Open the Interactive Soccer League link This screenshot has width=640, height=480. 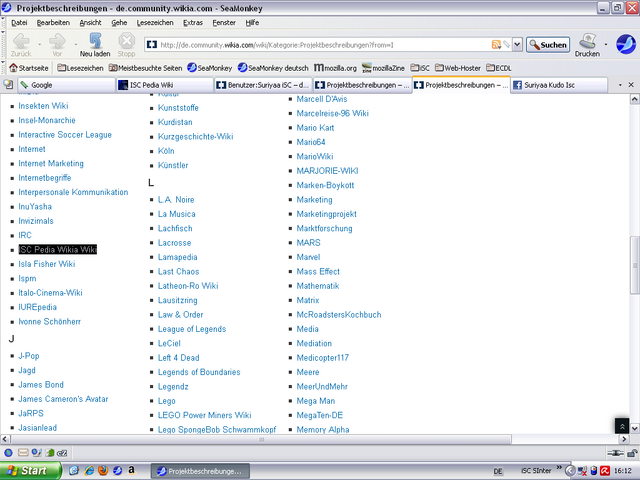[65, 135]
